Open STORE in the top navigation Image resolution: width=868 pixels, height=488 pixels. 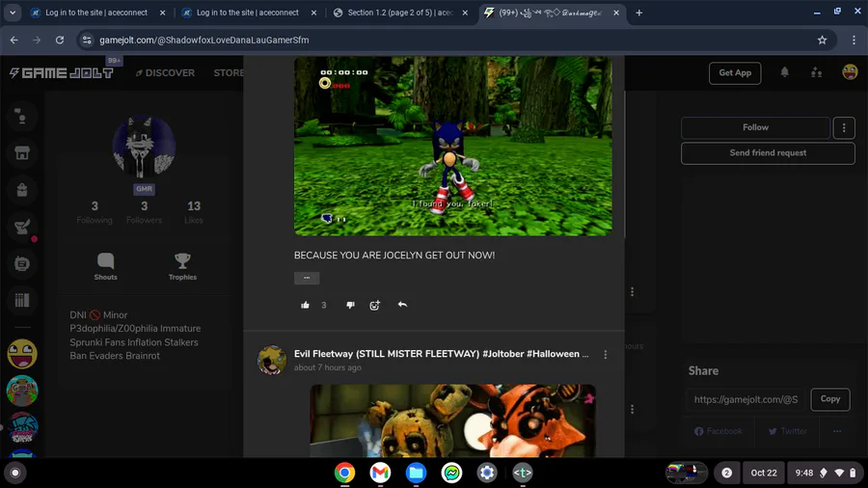point(229,73)
